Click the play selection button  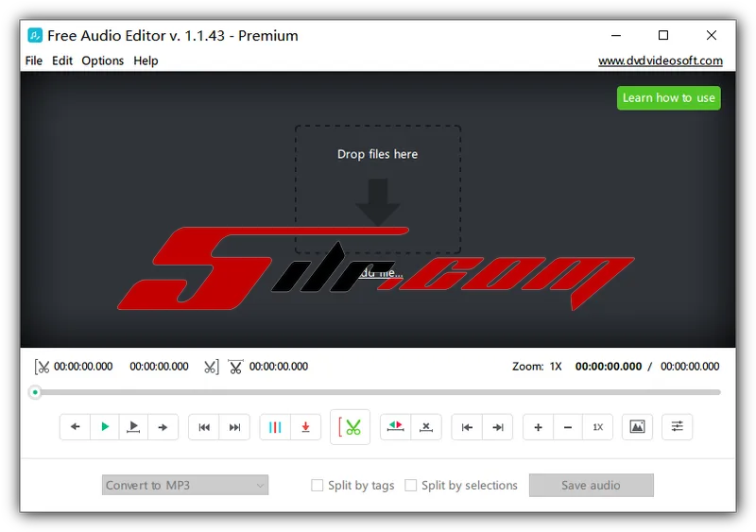[133, 427]
